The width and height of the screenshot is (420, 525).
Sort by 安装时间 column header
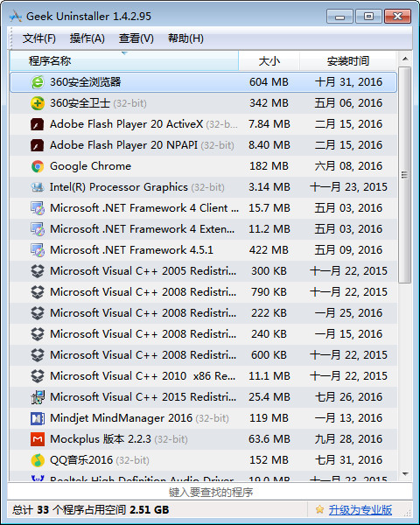tap(348, 61)
